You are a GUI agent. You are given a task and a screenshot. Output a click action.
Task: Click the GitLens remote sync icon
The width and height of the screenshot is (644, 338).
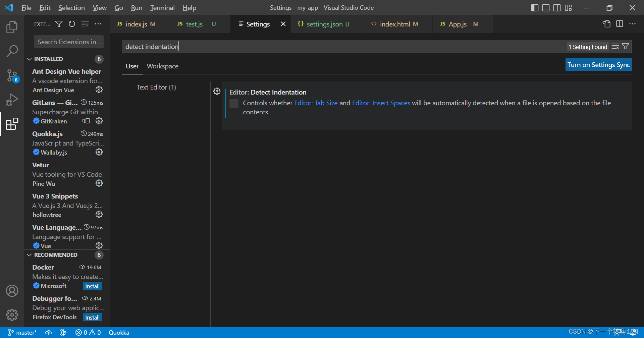(x=86, y=121)
